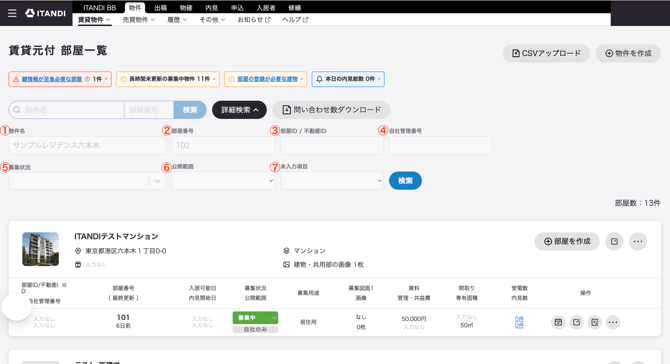Click help icon beside 部屋ID/不動産ID column
The image size is (670, 364).
(65, 285)
